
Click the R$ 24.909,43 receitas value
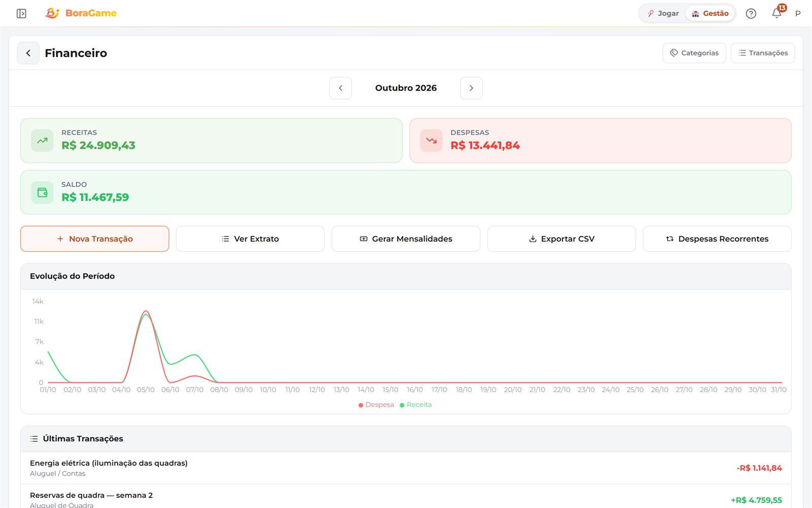click(x=98, y=145)
